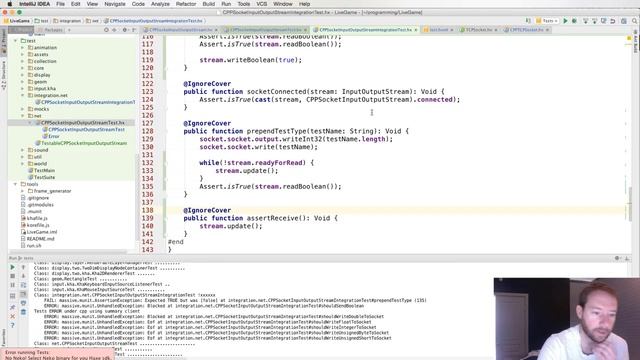Close the CPPSocketInputOutputStreamIntegrationTest.hx tab

pos(416,30)
